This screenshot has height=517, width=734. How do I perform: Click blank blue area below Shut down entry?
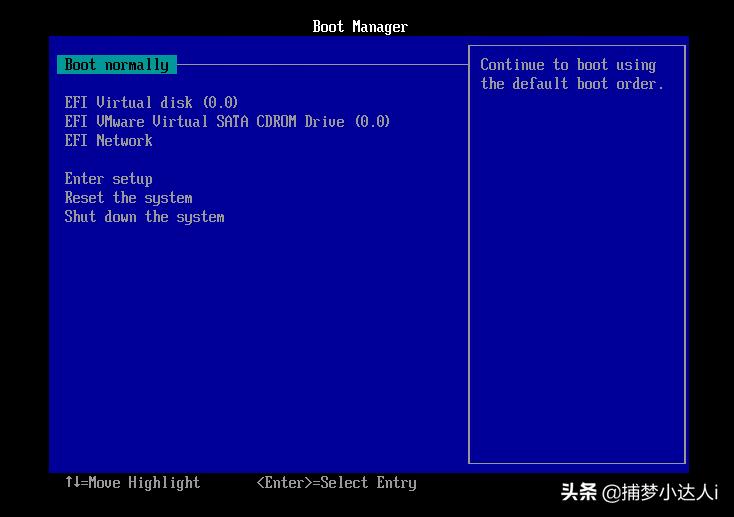pos(250,340)
